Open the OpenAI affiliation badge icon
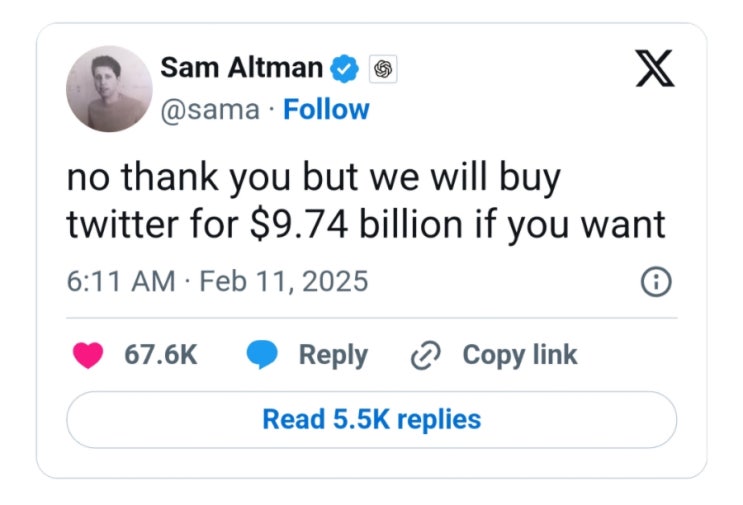This screenshot has height=505, width=743. tap(383, 69)
